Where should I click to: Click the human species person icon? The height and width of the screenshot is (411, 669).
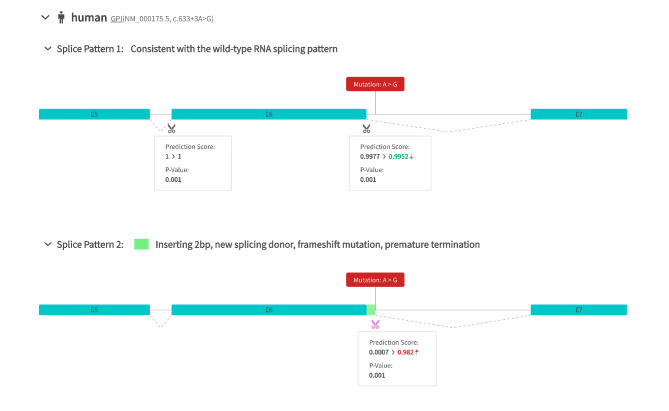click(61, 17)
